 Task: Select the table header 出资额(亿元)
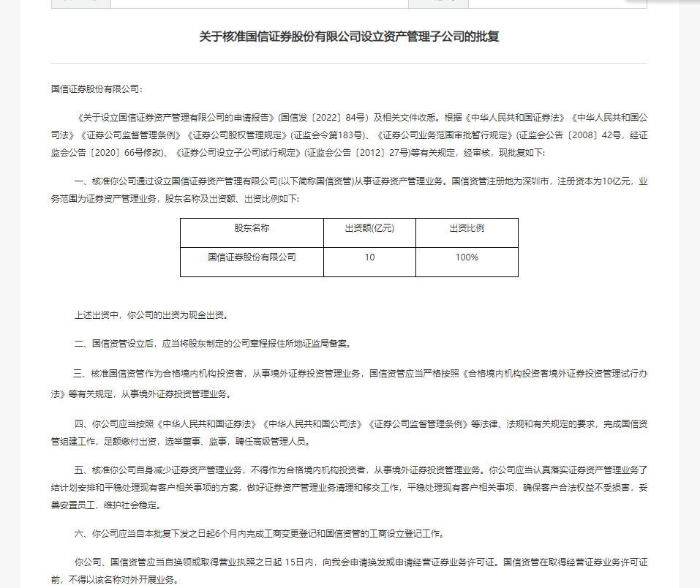(x=369, y=228)
